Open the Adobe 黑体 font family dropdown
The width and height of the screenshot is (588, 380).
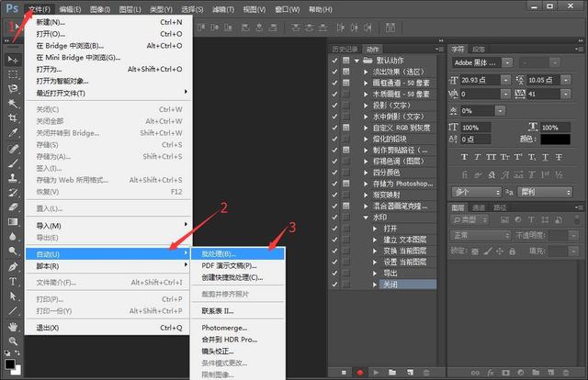[x=507, y=62]
